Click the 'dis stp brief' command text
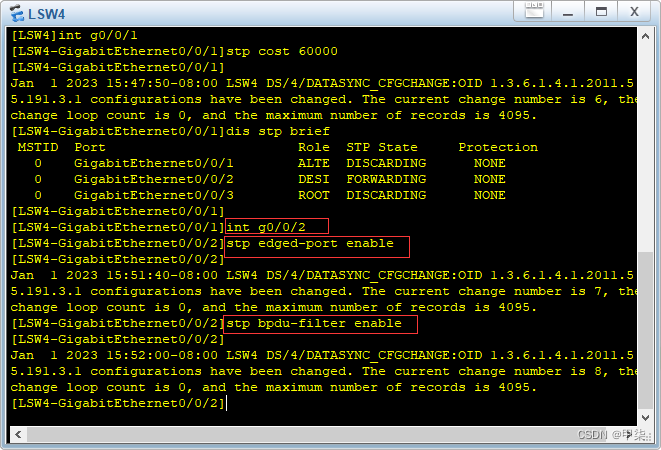661x450 pixels. click(x=278, y=131)
